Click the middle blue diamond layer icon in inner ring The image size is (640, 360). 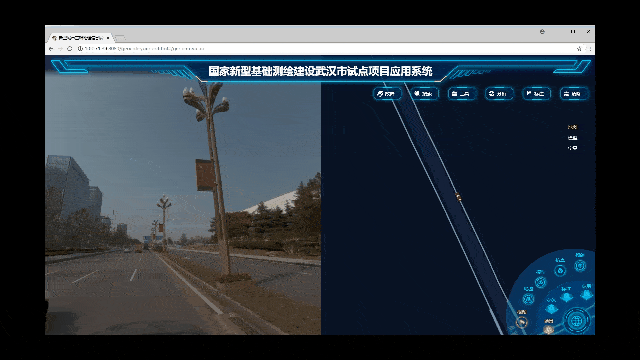point(566,297)
